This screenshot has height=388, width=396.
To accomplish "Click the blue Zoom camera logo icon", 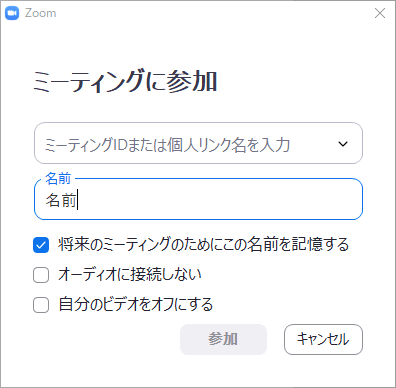I will (12, 13).
